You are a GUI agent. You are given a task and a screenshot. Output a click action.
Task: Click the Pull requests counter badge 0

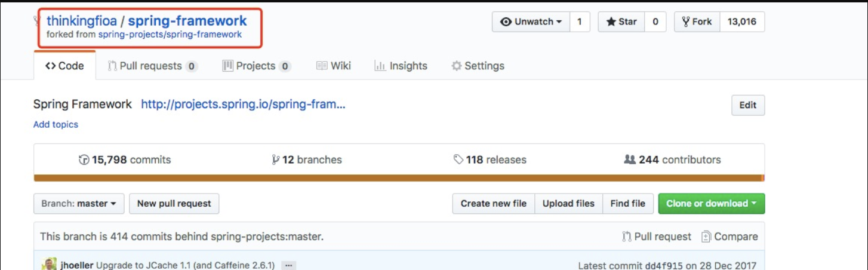pos(191,66)
